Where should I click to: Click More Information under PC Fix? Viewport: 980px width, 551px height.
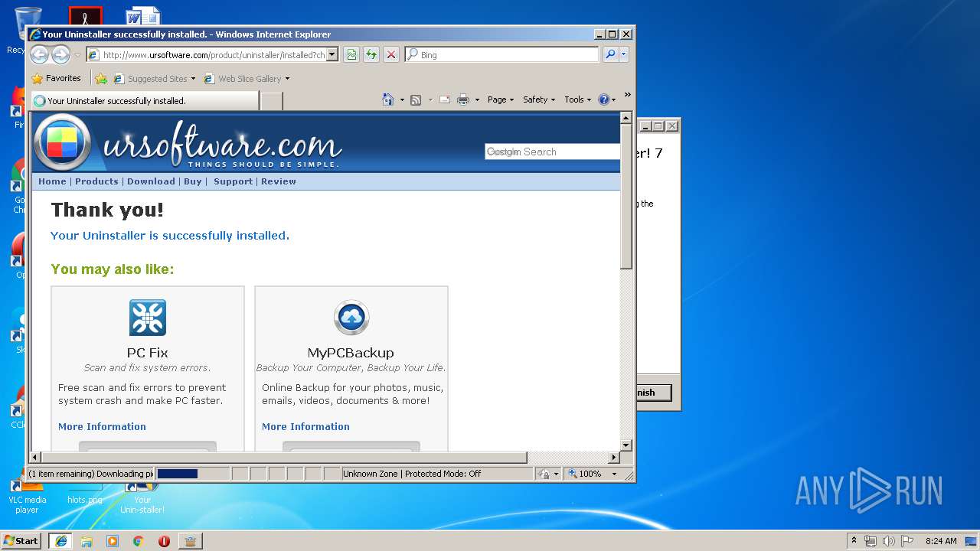(102, 427)
